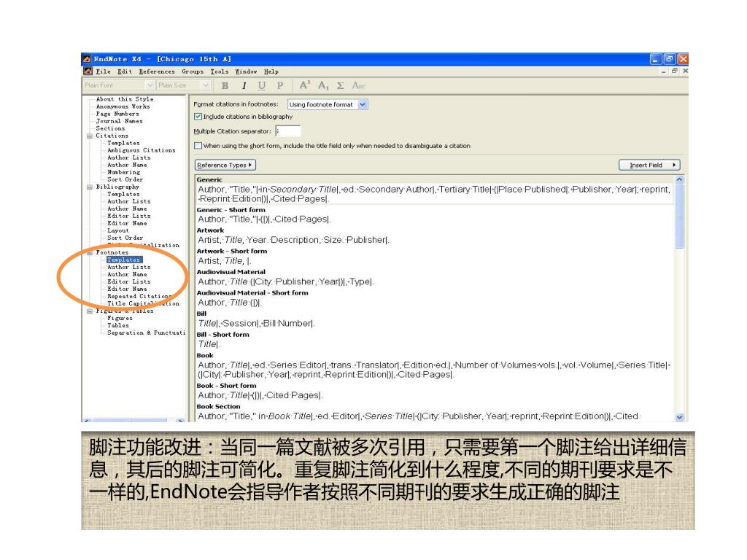Click template scrollbar down arrow
The width and height of the screenshot is (747, 560).
coord(679,417)
